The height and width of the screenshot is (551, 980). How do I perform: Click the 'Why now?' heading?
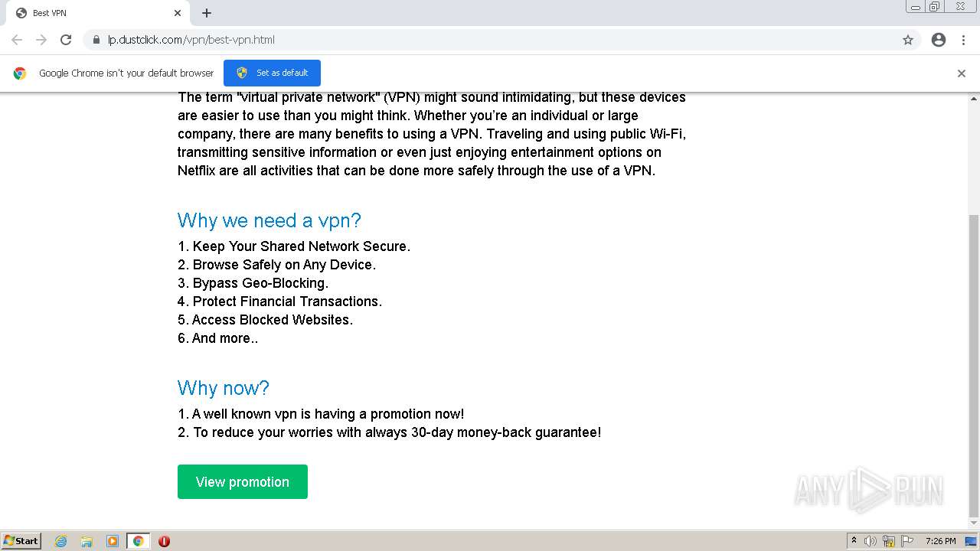click(x=224, y=388)
